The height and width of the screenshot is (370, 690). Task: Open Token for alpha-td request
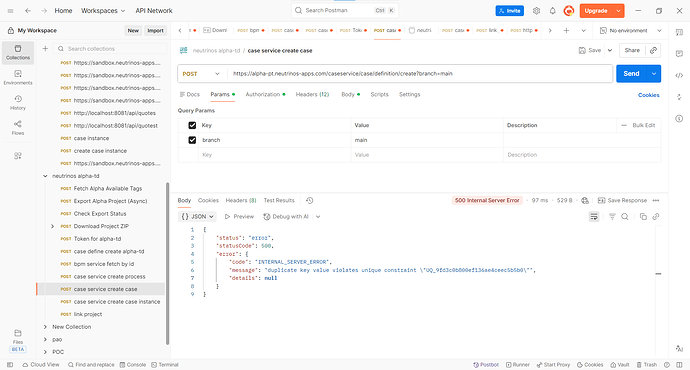click(x=97, y=239)
